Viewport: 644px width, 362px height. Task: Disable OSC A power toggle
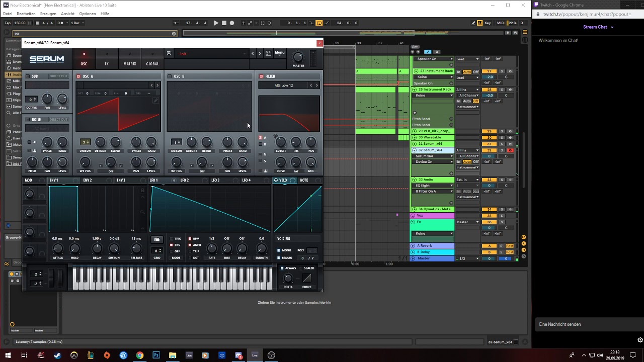[78, 76]
